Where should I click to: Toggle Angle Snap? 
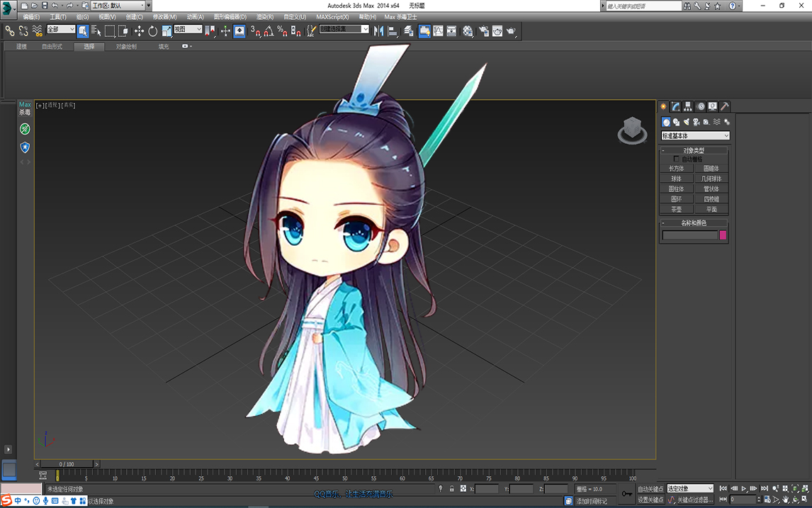(269, 31)
